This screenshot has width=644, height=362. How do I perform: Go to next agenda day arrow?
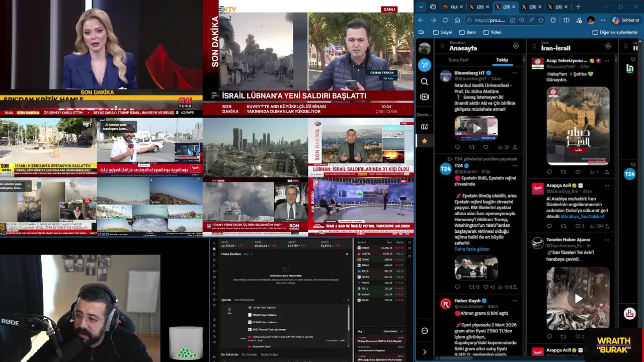(348, 300)
